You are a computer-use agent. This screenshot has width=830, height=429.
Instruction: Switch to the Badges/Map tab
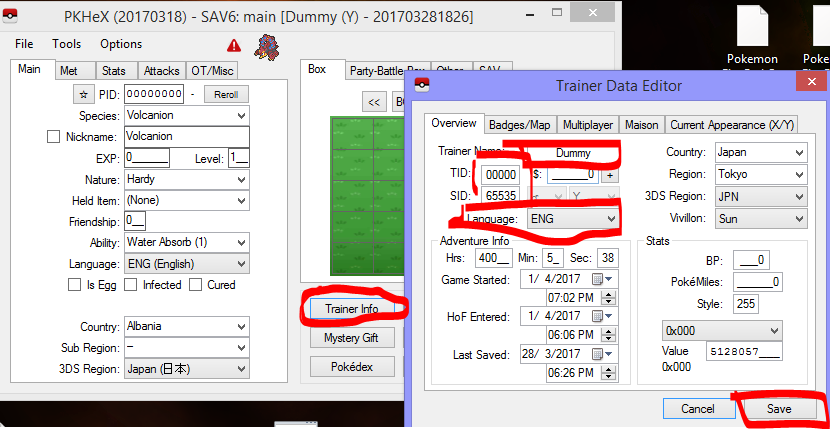click(520, 125)
